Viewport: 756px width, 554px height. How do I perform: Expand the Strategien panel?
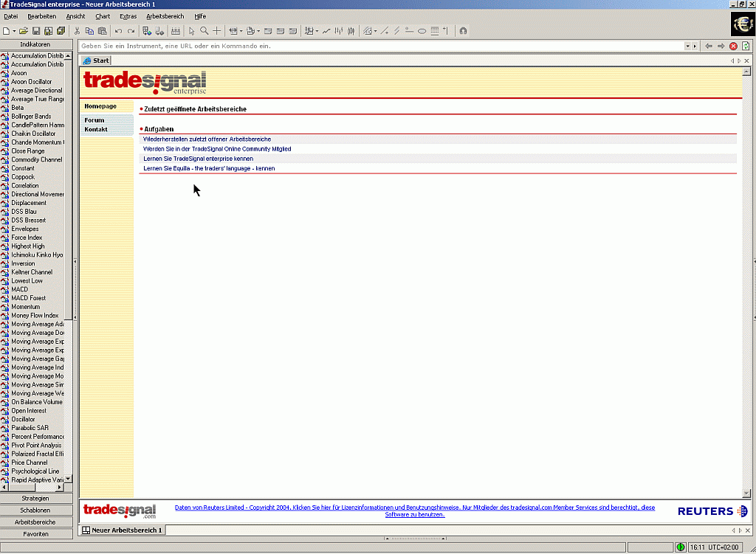pyautogui.click(x=36, y=498)
